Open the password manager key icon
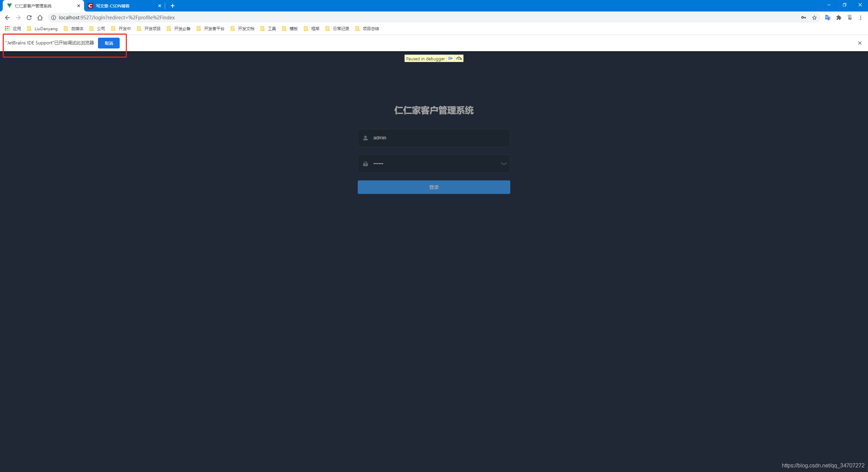This screenshot has height=472, width=868. (804, 17)
